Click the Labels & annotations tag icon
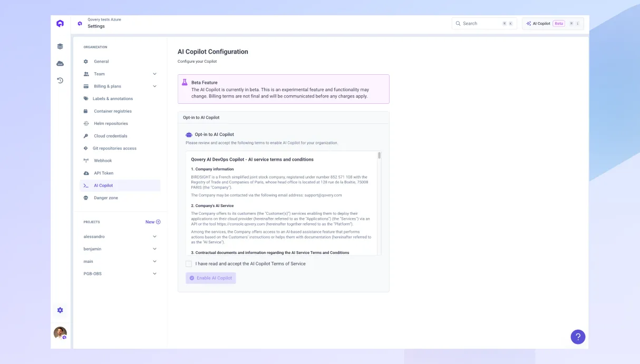 coord(86,99)
